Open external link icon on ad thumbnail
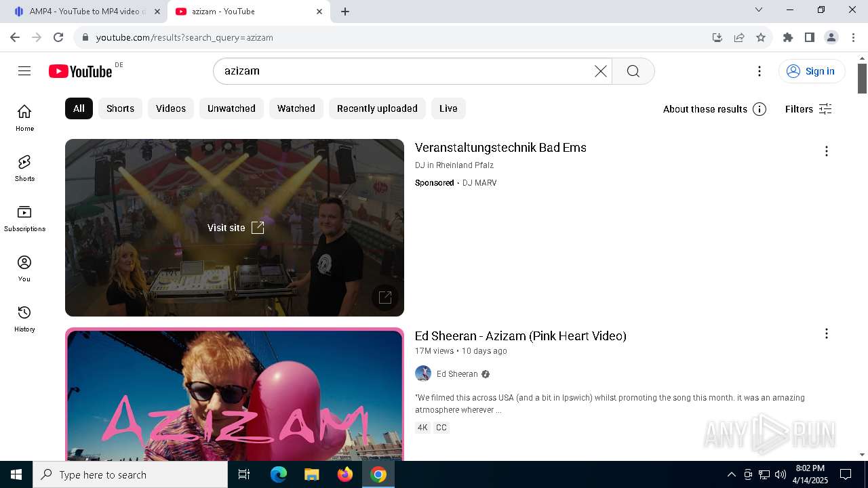868x488 pixels. coord(385,297)
